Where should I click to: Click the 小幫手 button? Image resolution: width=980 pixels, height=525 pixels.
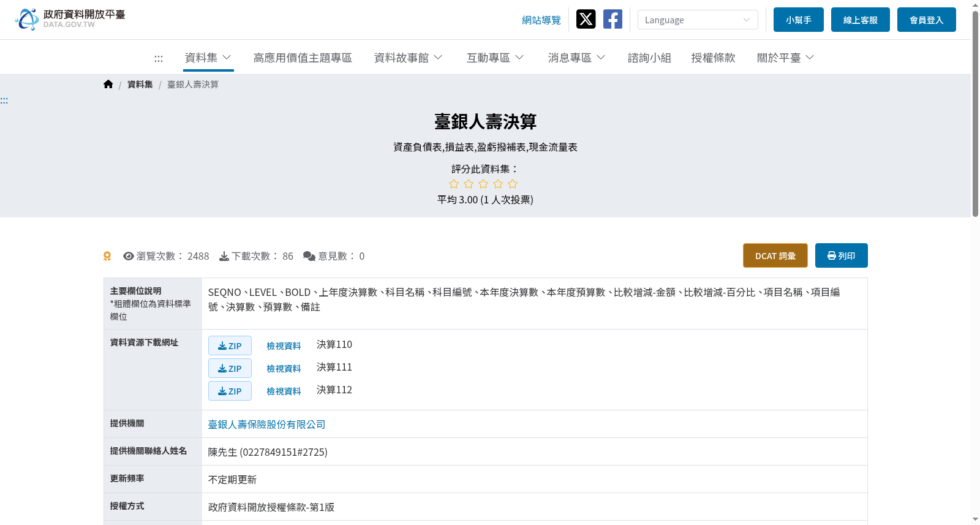pos(799,20)
